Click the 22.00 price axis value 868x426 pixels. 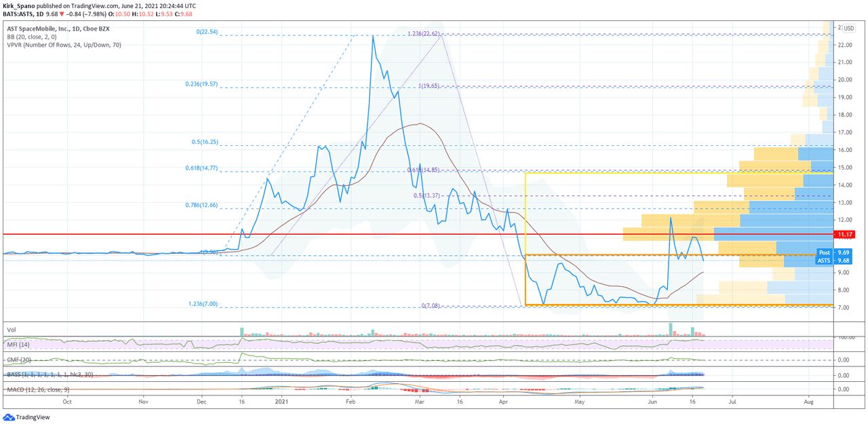click(845, 45)
